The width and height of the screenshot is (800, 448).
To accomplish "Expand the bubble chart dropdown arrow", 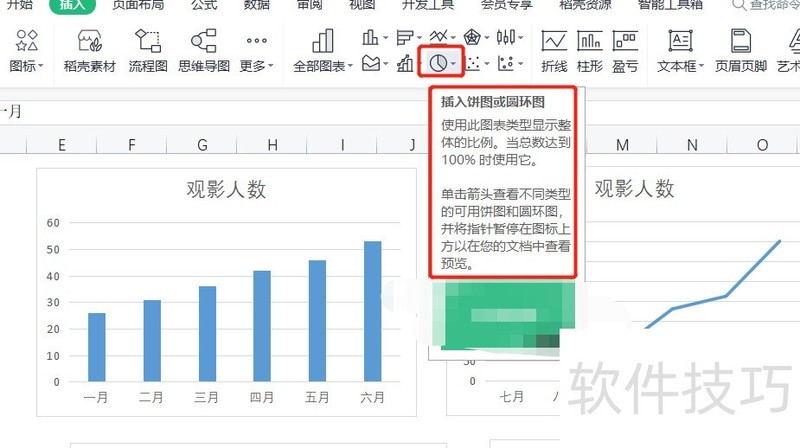I will tap(520, 64).
